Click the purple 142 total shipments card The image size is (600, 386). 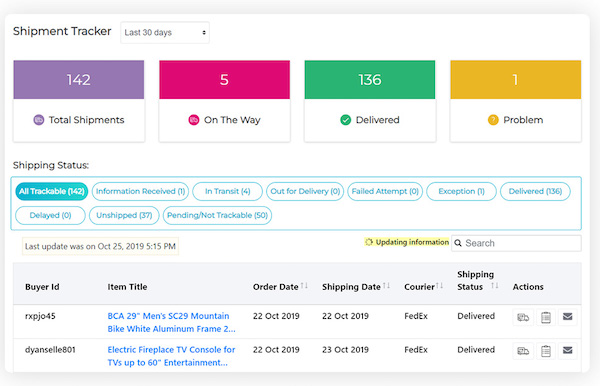click(79, 101)
